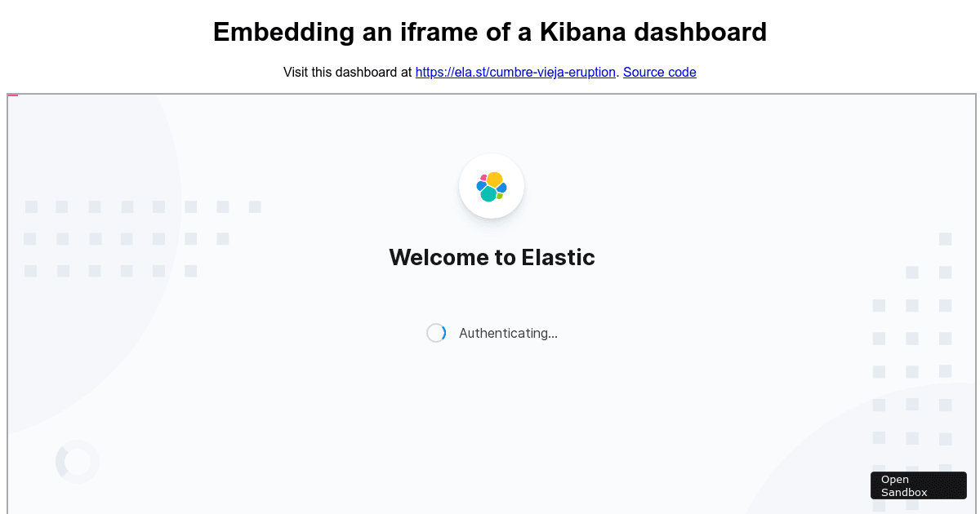This screenshot has width=980, height=514.
Task: Open the Source code link
Action: click(659, 73)
